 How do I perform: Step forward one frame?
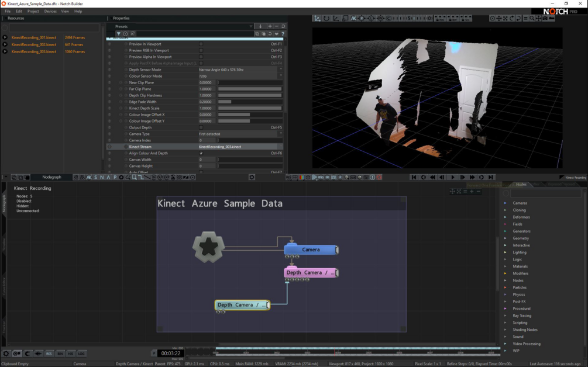pyautogui.click(x=462, y=177)
